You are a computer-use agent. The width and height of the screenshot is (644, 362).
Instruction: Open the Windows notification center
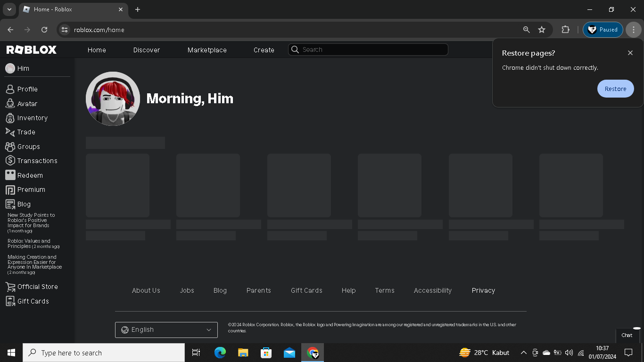pos(628,353)
